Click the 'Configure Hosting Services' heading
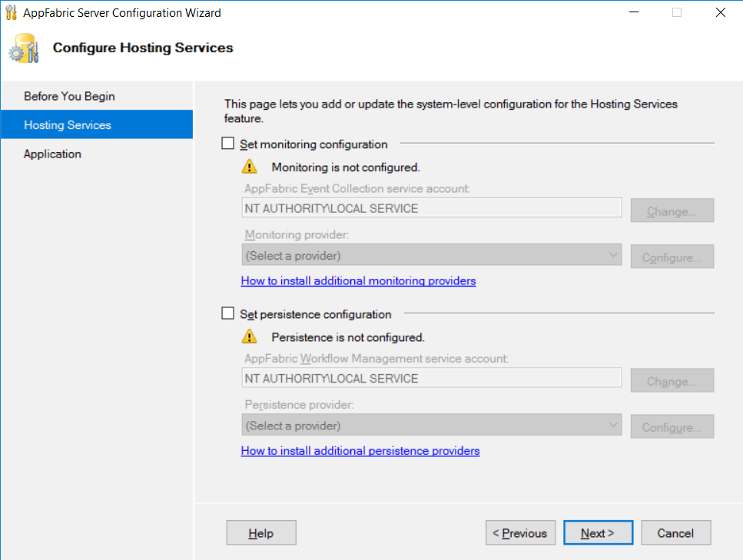The width and height of the screenshot is (743, 560). click(x=143, y=48)
